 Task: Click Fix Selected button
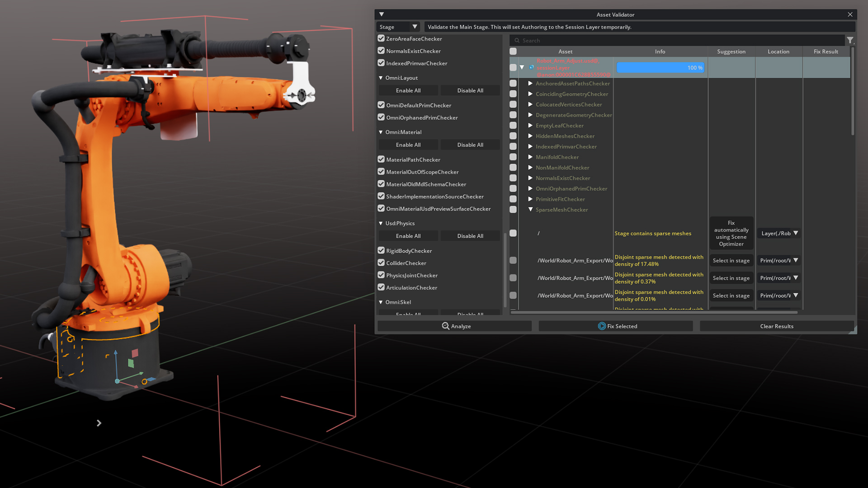616,326
